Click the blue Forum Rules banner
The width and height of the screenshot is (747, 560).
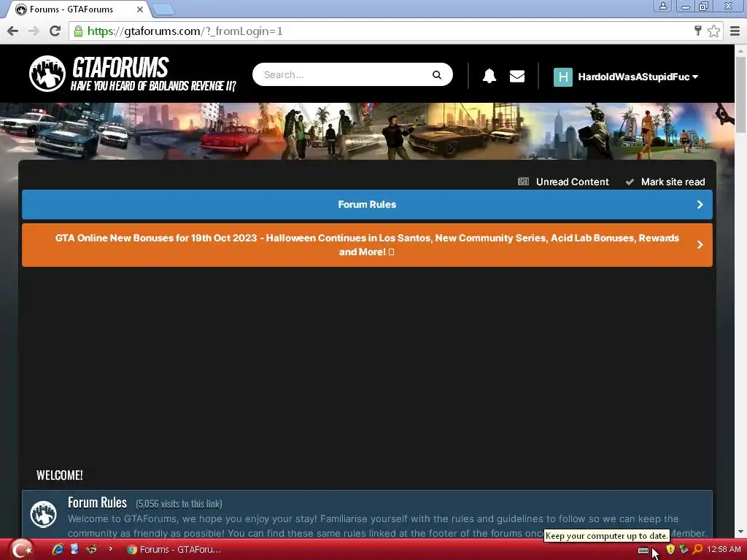click(367, 204)
